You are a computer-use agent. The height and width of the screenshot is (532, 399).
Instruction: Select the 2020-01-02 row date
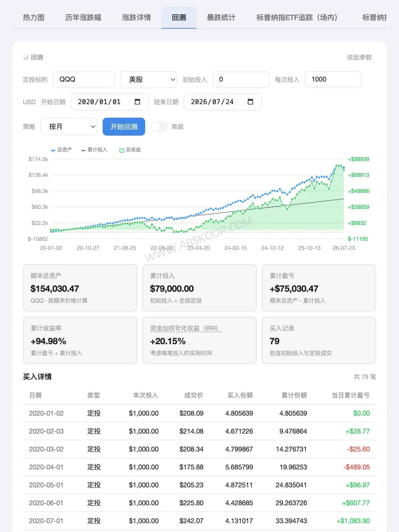(46, 413)
